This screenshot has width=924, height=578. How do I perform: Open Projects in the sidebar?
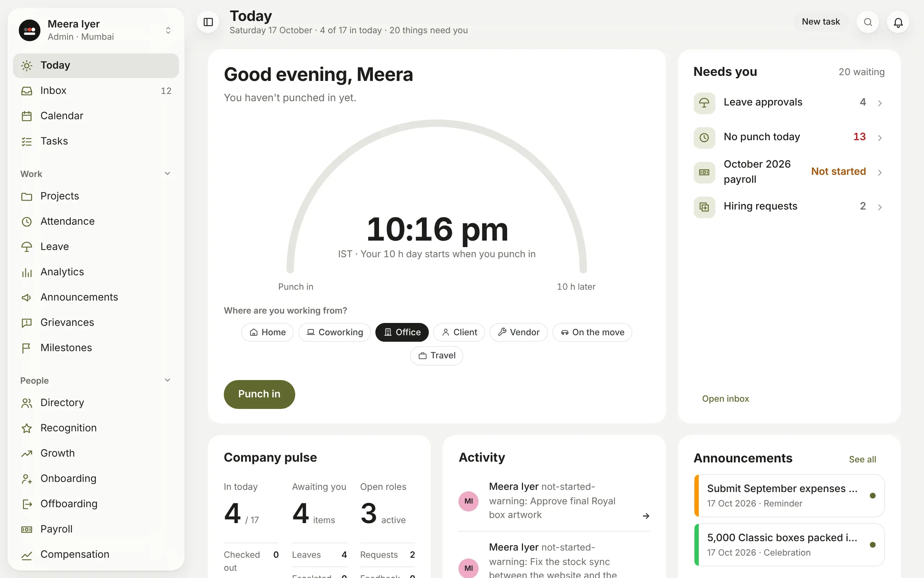pyautogui.click(x=96, y=196)
